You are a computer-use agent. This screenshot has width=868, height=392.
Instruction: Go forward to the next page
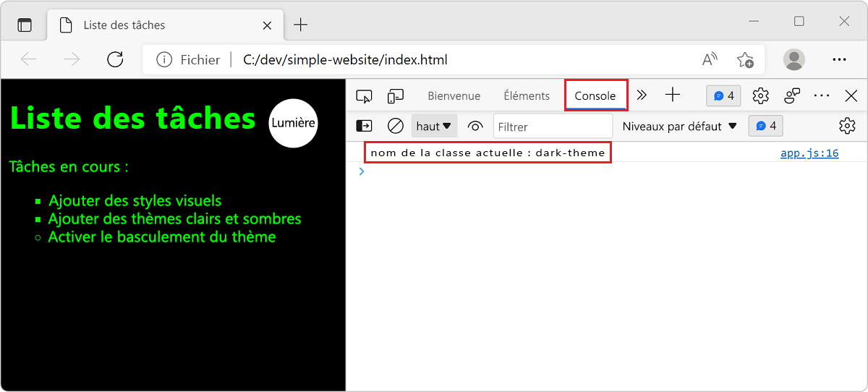72,59
